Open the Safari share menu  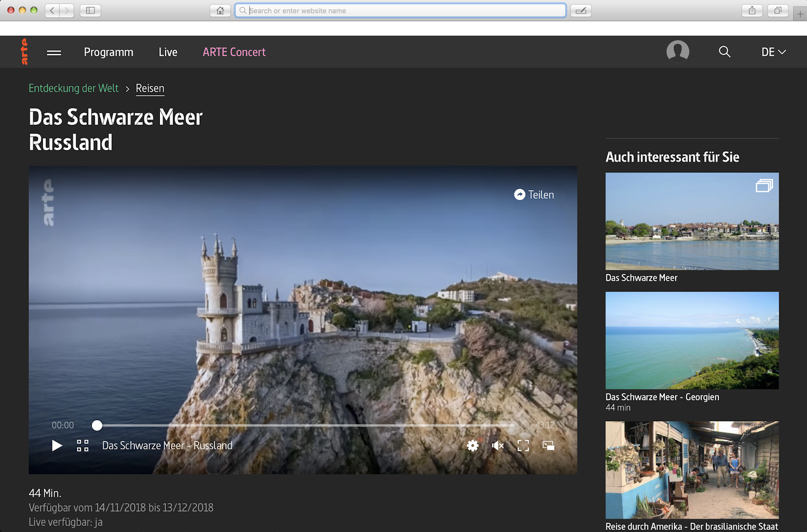click(x=752, y=11)
